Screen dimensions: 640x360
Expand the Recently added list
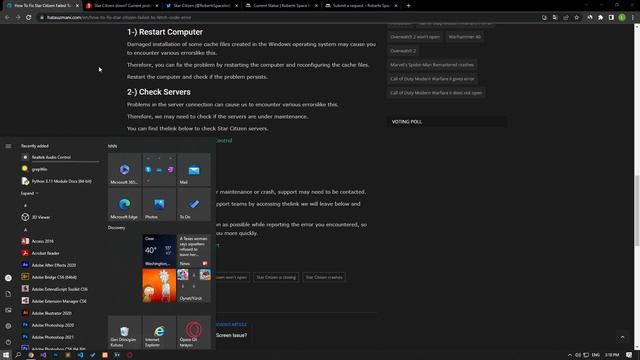29,193
